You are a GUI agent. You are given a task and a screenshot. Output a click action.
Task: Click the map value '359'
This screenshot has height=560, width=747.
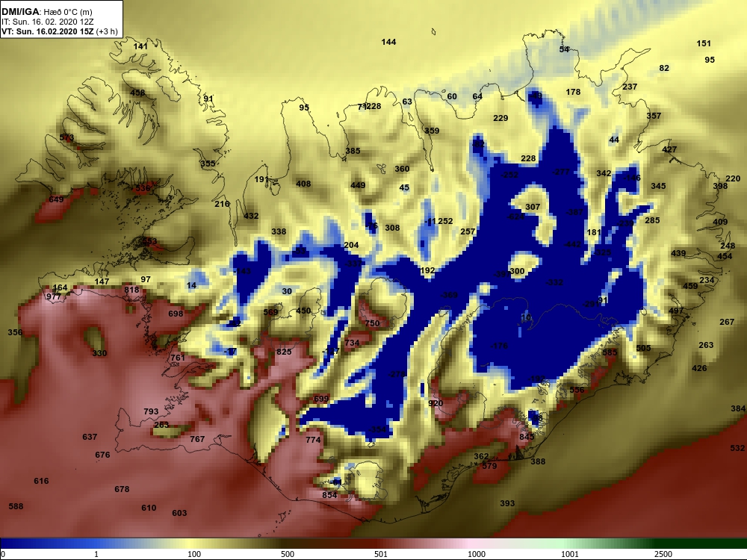point(432,131)
